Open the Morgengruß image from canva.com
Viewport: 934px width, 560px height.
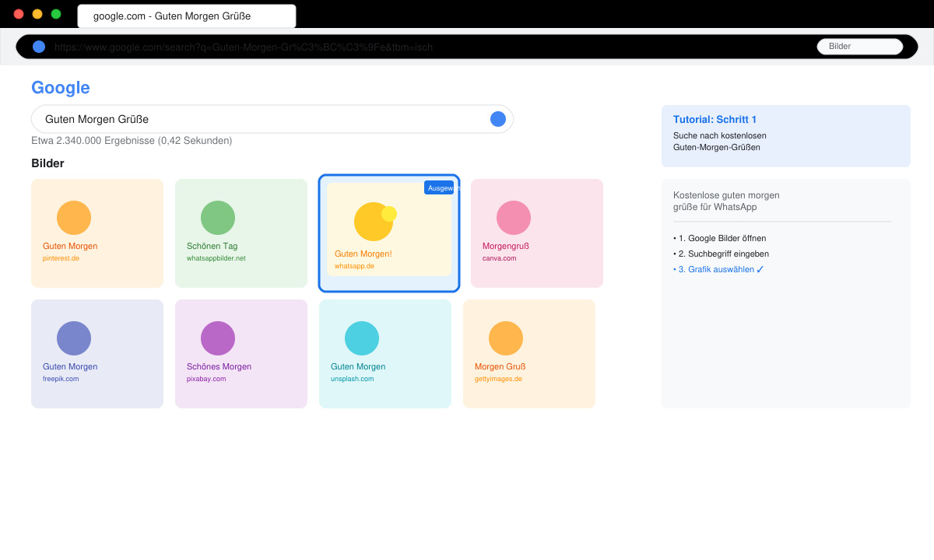537,233
